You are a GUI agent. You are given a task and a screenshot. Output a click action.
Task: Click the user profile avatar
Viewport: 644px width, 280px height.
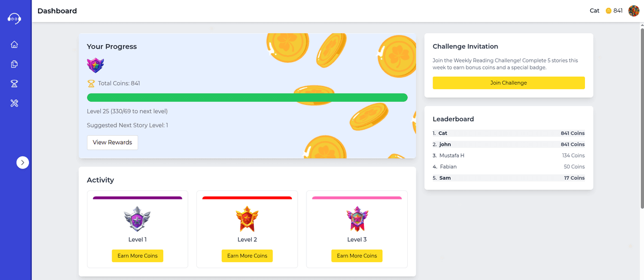coord(634,11)
